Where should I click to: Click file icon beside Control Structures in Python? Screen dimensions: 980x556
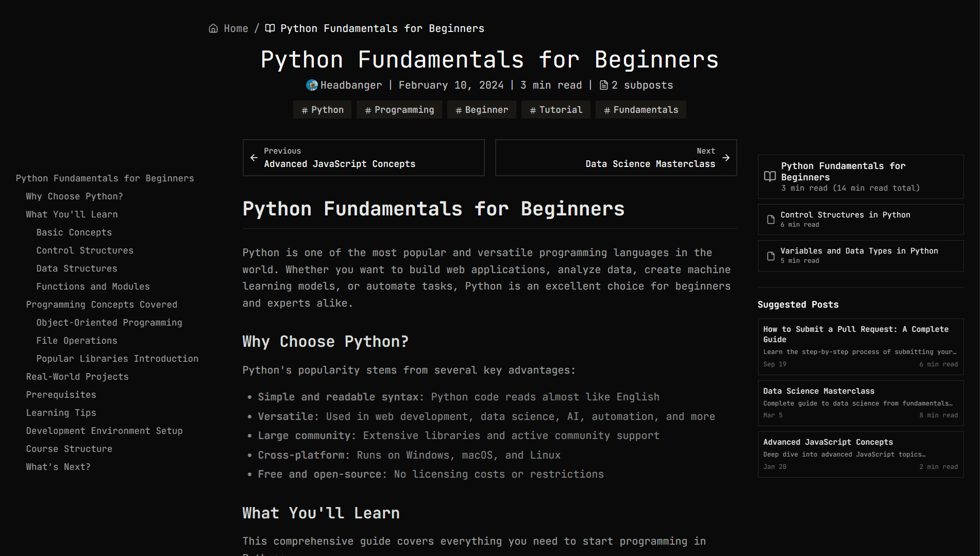[x=771, y=220]
